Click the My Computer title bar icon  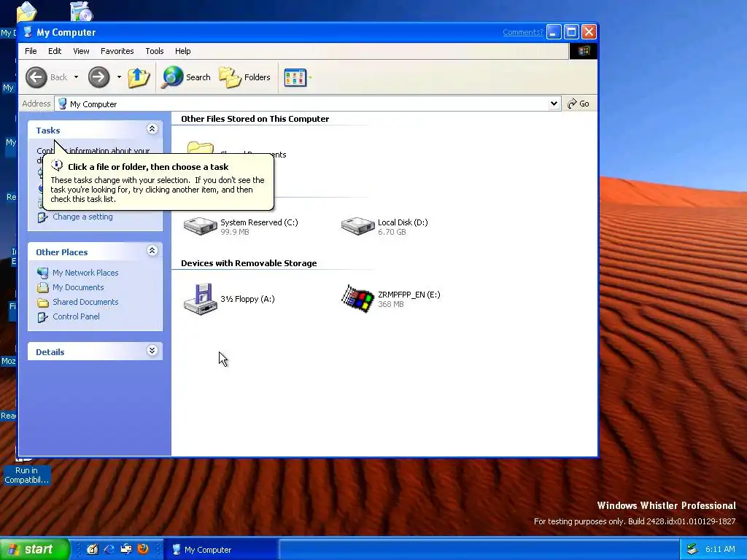(x=28, y=32)
